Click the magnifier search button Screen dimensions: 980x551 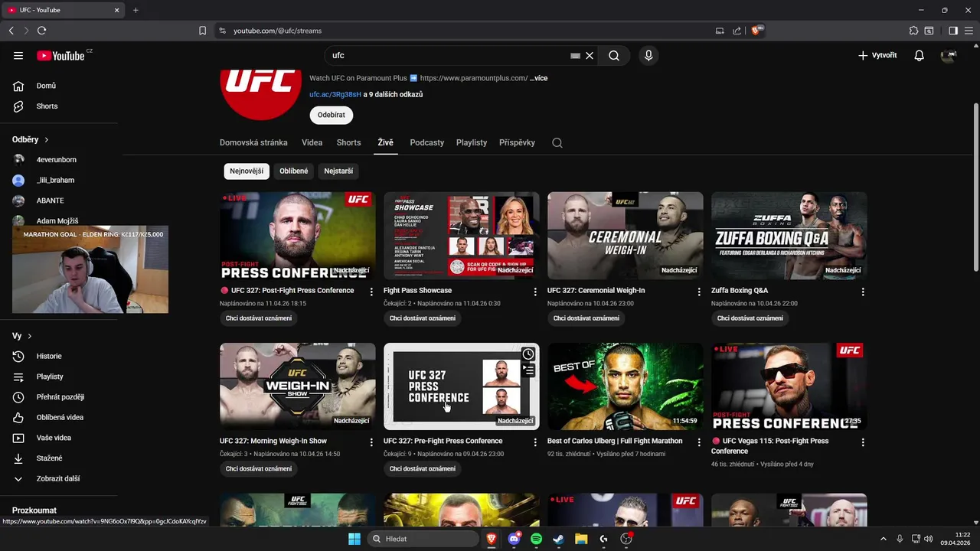[614, 56]
